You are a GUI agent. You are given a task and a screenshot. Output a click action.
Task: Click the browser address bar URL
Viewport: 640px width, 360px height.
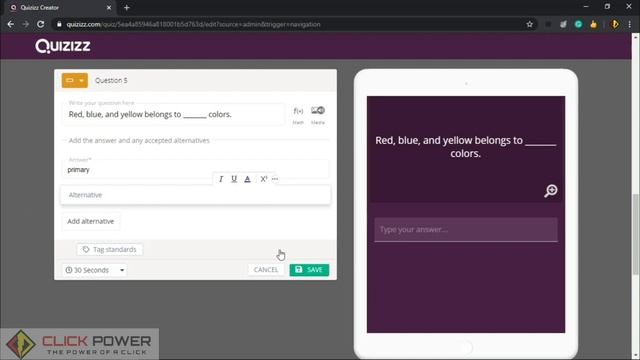click(193, 24)
